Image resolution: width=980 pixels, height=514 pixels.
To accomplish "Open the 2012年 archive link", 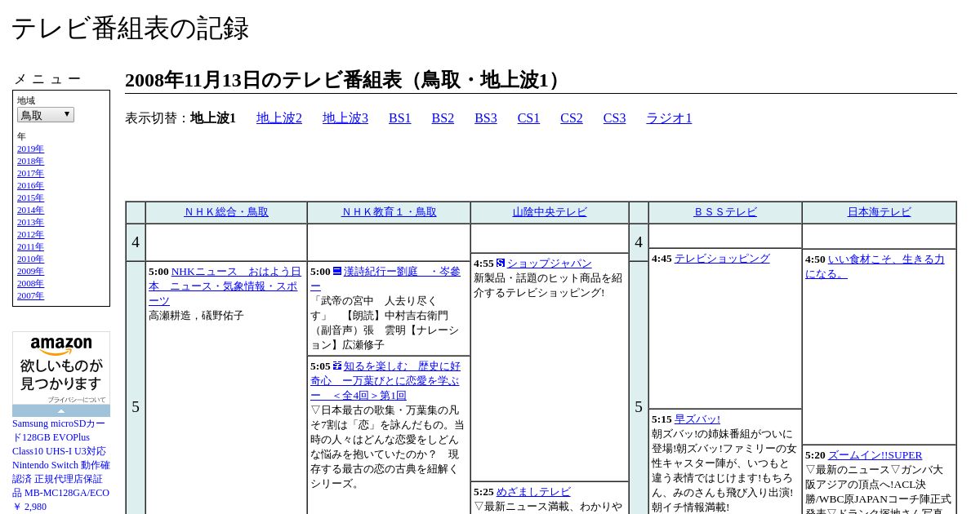I will coord(30,234).
